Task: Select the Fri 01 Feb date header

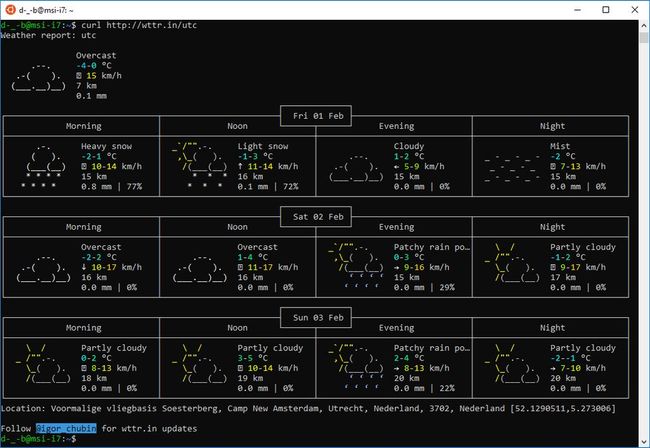Action: coord(316,115)
